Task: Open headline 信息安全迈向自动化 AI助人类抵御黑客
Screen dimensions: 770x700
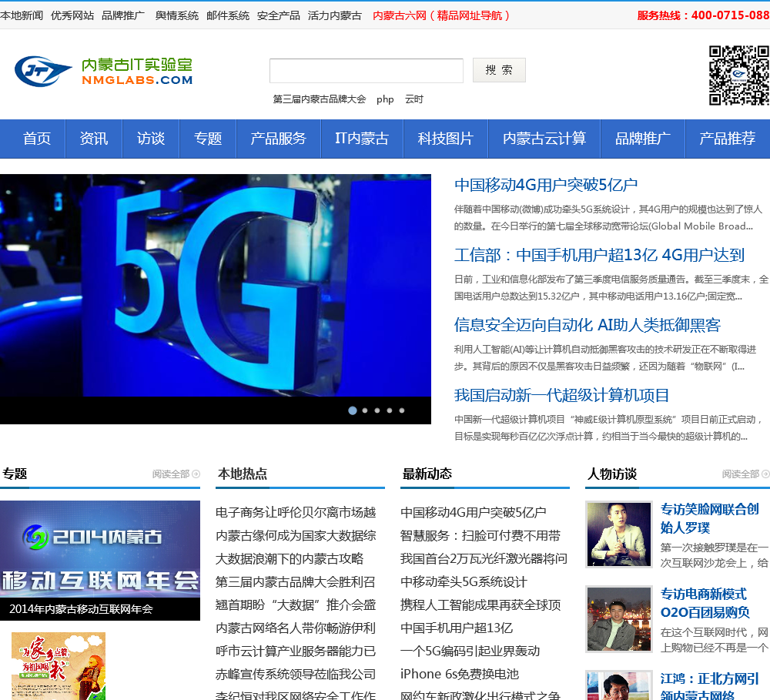Action: [588, 325]
